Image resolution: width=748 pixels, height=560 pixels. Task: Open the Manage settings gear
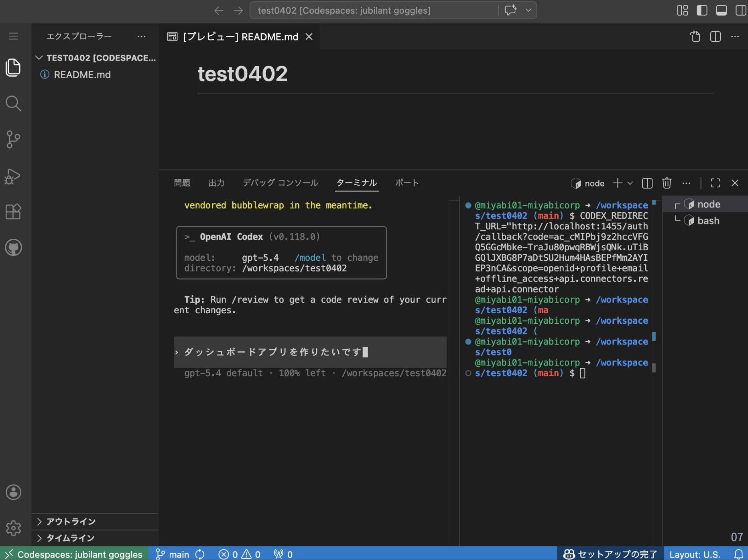tap(14, 528)
